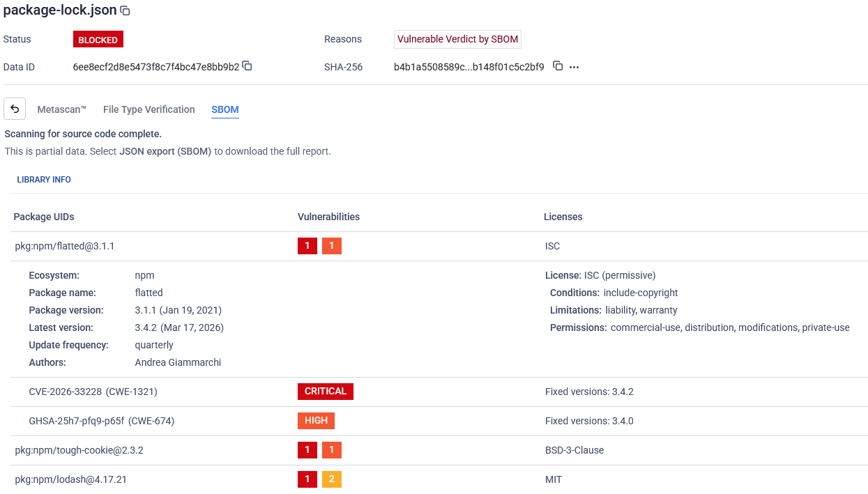Switch to the Metascan tab
Viewport: 868px width, 494px height.
pyautogui.click(x=61, y=109)
